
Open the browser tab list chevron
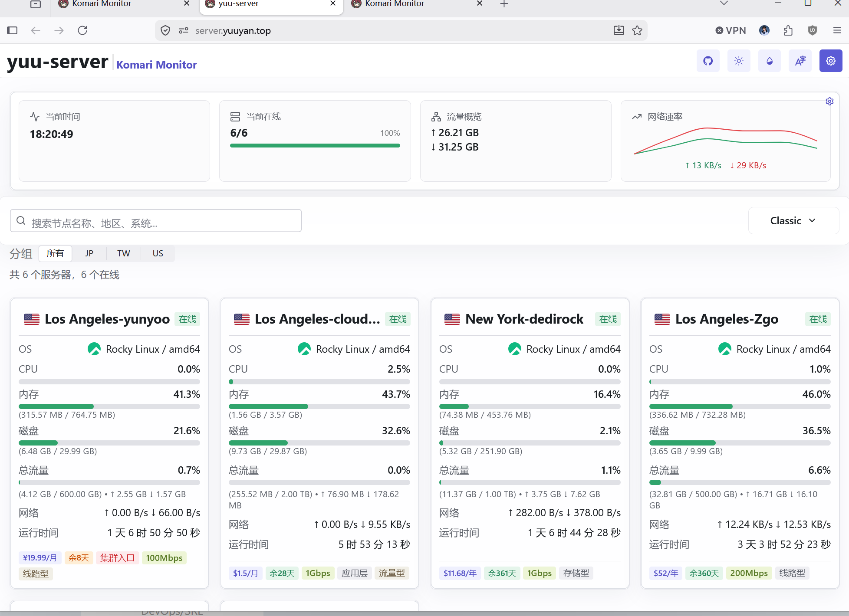coord(724,3)
